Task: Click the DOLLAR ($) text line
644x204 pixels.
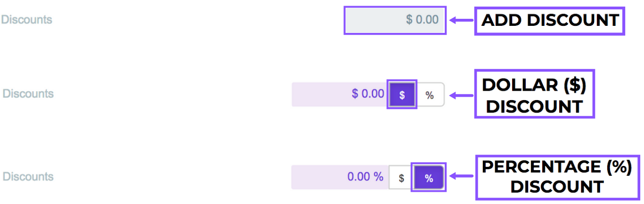Action: coord(535,85)
